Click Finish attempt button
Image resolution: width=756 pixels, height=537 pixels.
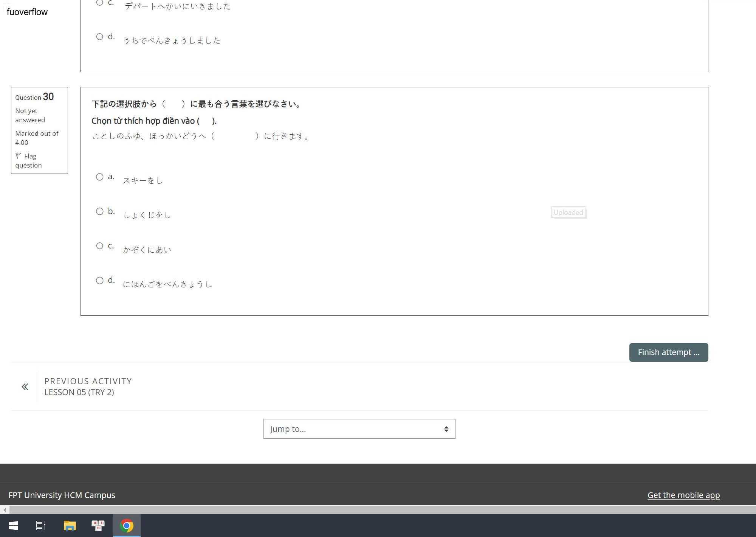click(668, 352)
